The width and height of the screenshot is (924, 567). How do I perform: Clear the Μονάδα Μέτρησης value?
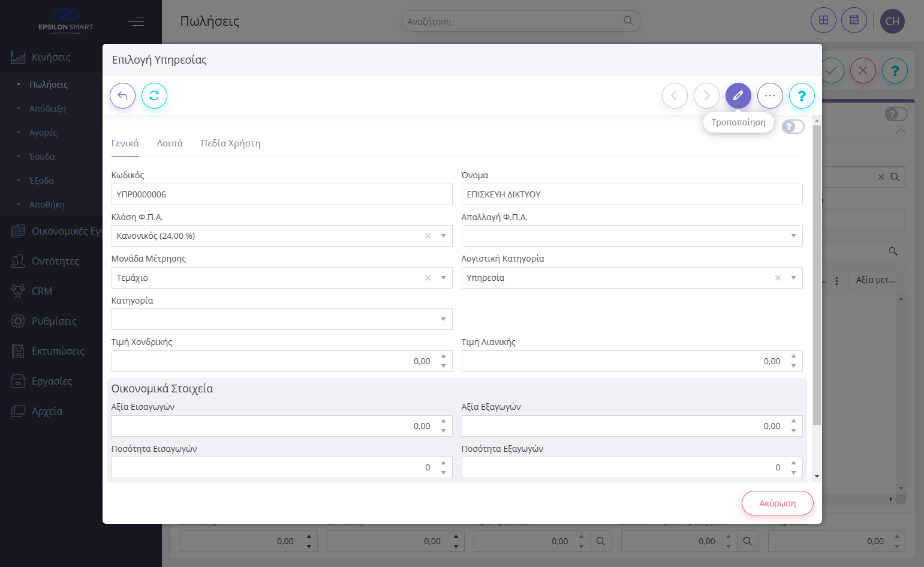pos(428,278)
